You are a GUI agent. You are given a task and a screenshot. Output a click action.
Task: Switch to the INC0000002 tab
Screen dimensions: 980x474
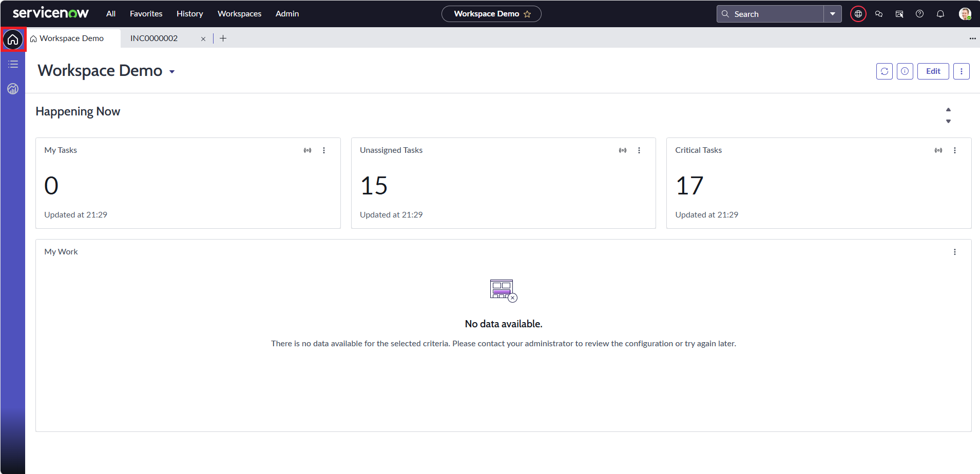[154, 38]
